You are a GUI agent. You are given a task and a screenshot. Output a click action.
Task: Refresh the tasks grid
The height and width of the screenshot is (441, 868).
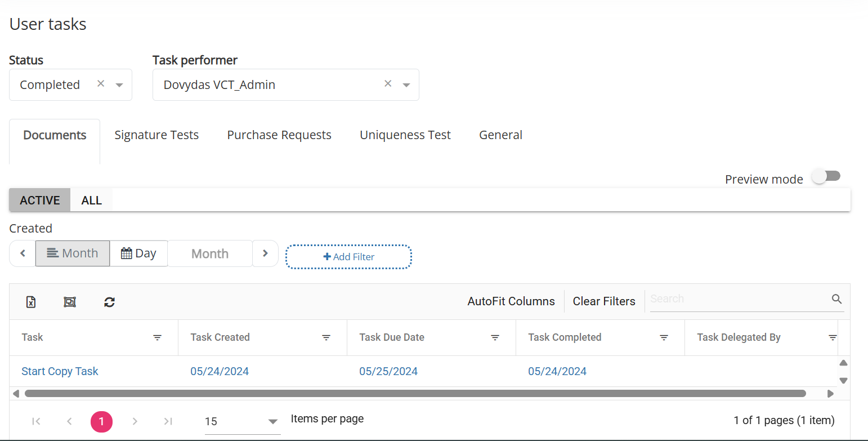pos(109,302)
